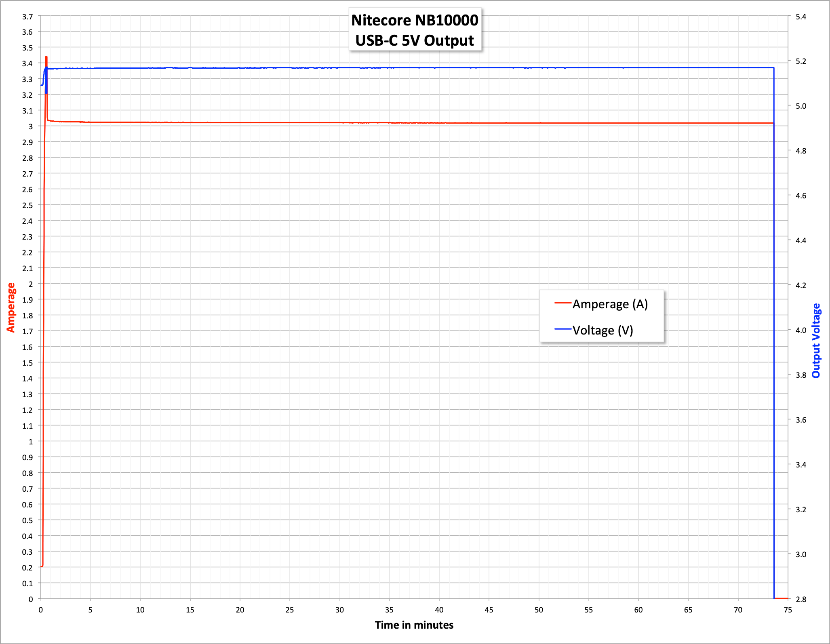Click the chart title Nitecore NB10000

415,20
